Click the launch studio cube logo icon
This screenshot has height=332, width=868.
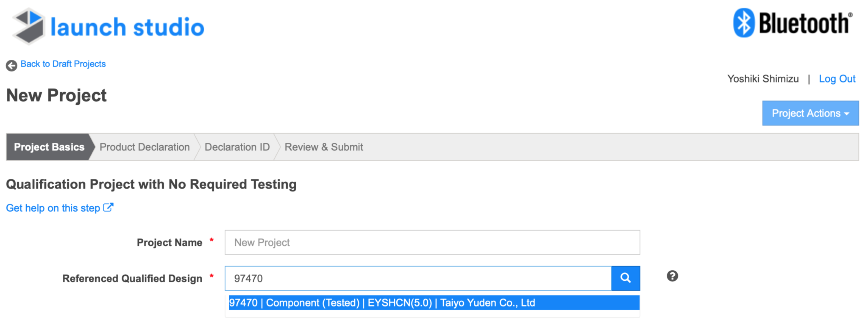click(29, 26)
